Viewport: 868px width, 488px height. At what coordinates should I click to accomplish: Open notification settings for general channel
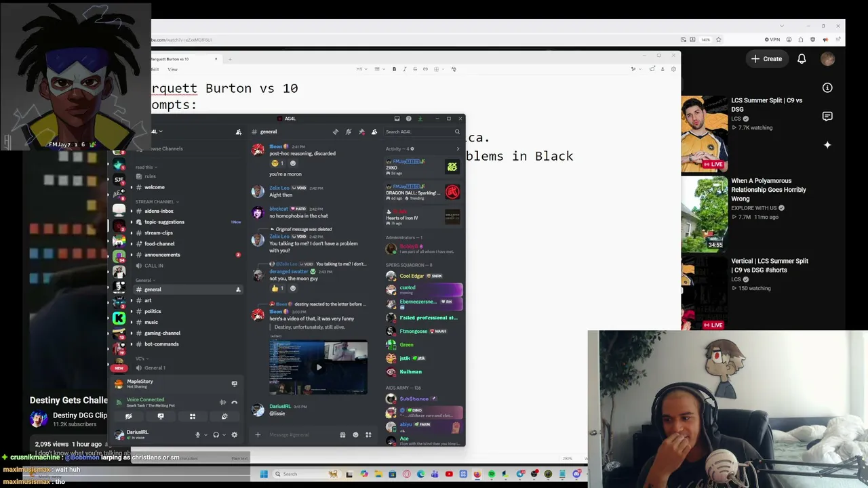click(x=349, y=131)
